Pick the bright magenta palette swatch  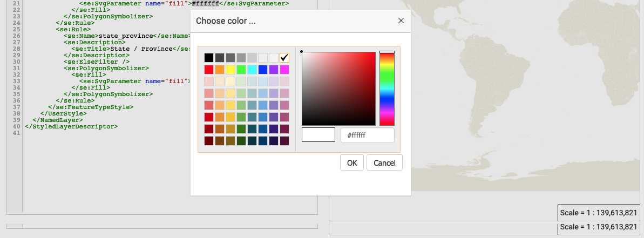click(284, 69)
